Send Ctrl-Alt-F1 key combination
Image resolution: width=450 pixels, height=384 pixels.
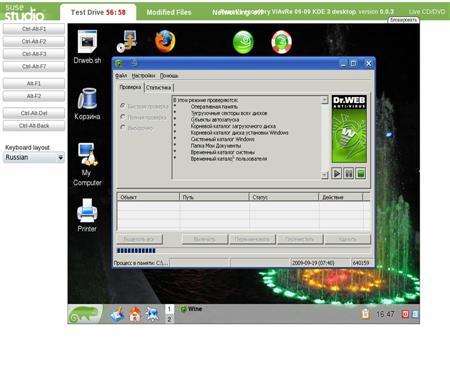[x=34, y=29]
